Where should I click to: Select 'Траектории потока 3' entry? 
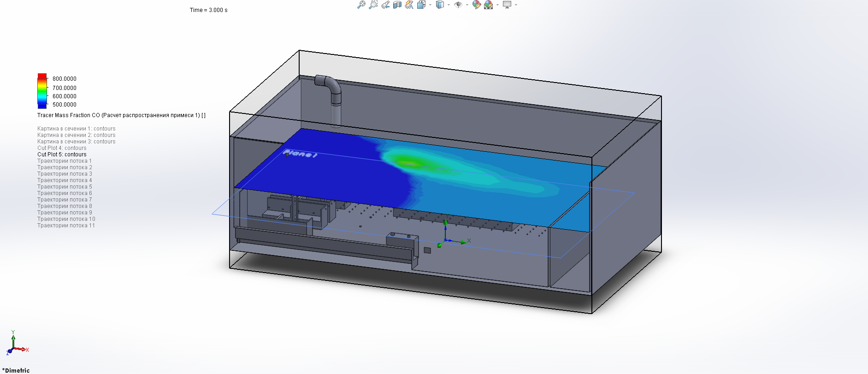65,174
